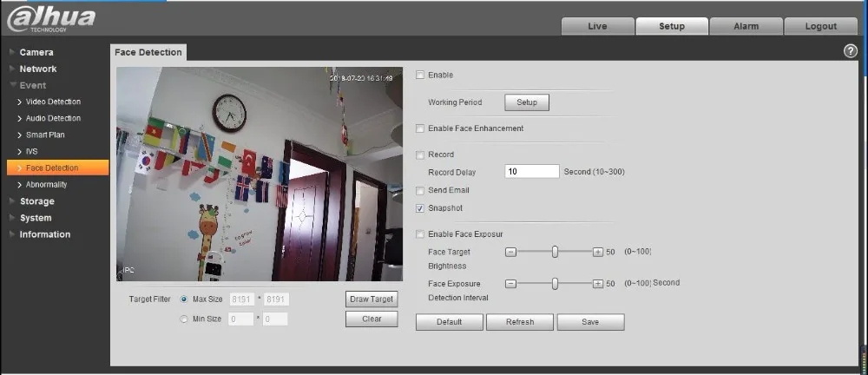The height and width of the screenshot is (375, 868).
Task: Restore settings with Default button
Action: (x=449, y=322)
